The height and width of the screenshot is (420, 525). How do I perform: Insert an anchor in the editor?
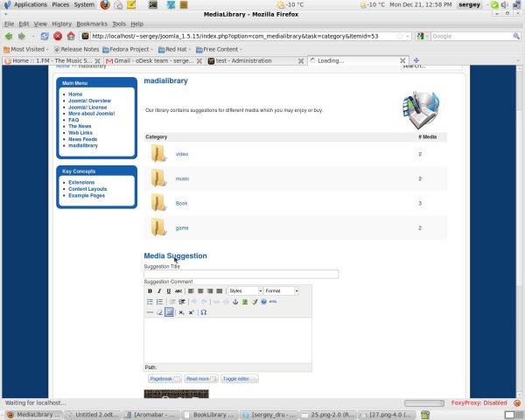(235, 302)
